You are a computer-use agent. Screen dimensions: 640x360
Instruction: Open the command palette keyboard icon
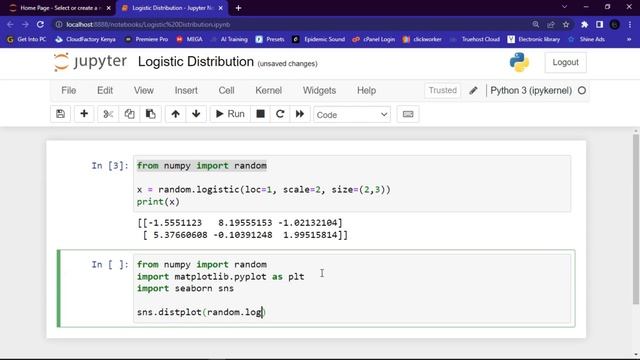pyautogui.click(x=408, y=114)
